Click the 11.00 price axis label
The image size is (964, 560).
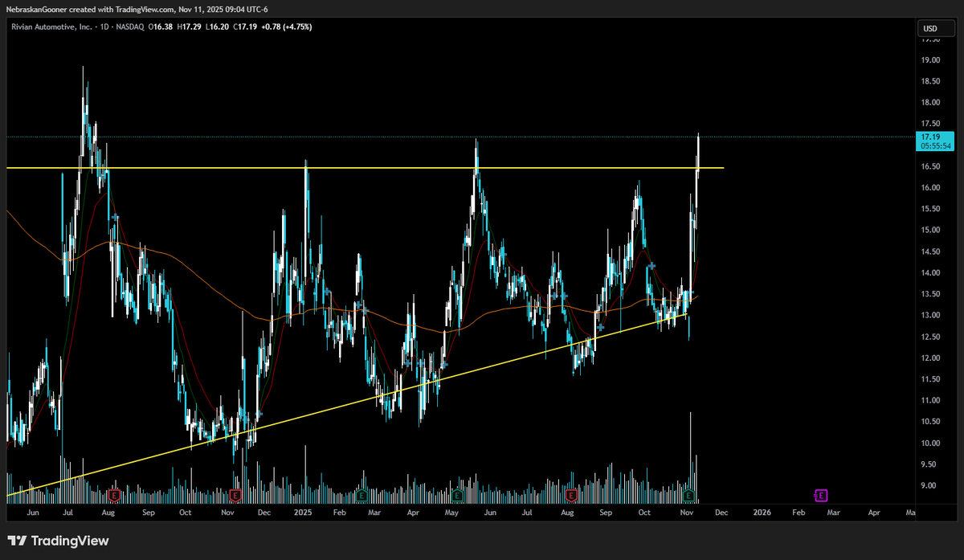(931, 401)
